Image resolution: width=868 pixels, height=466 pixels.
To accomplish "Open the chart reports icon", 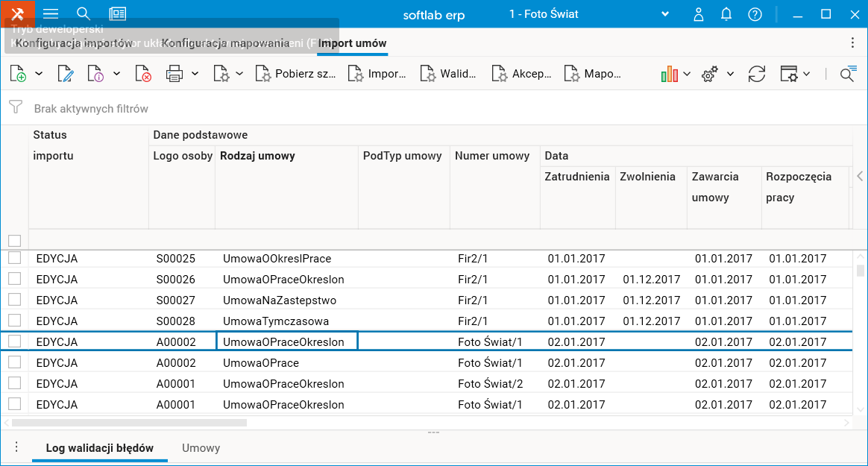I will (669, 74).
